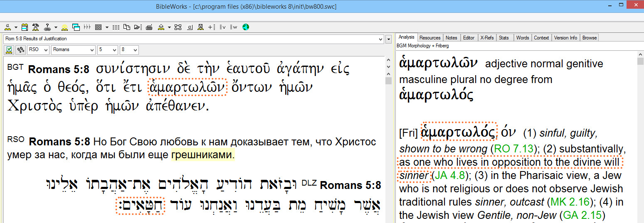Follow the JA 4.8 reference link

(x=449, y=175)
